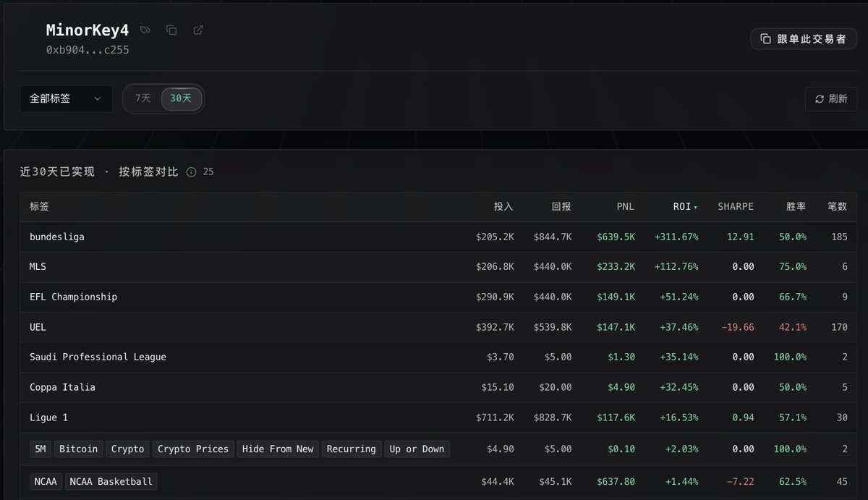Click the NCAA row PNL $637.80
868x500 pixels.
616,481
